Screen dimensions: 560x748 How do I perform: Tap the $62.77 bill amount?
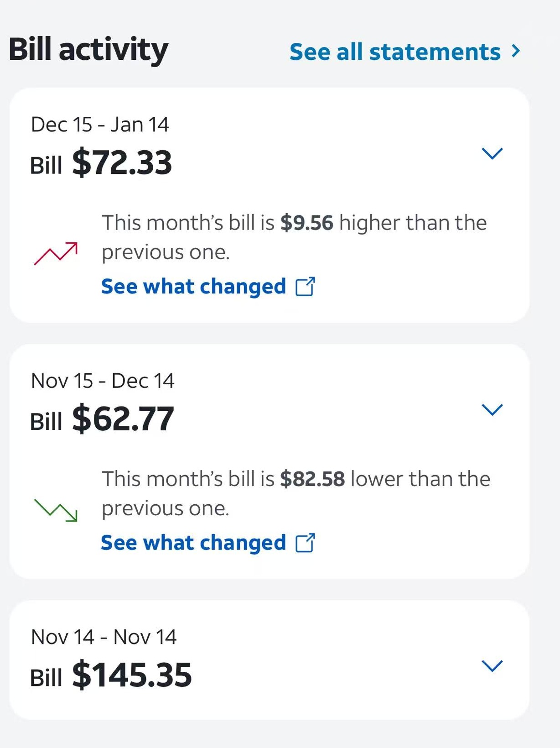pyautogui.click(x=123, y=419)
